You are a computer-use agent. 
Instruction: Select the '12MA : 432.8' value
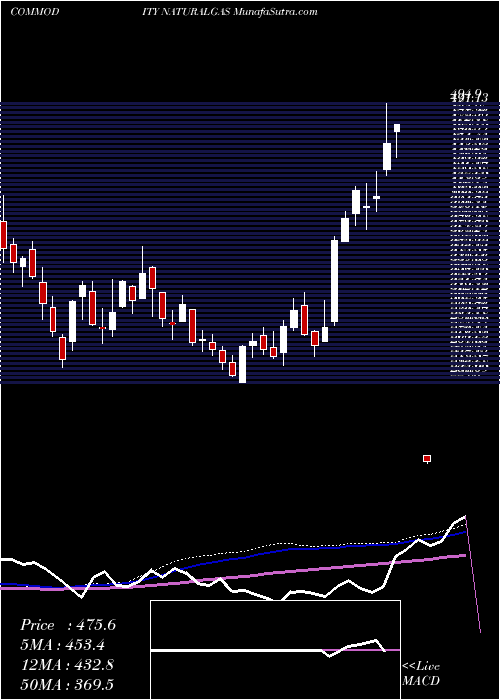[67, 665]
